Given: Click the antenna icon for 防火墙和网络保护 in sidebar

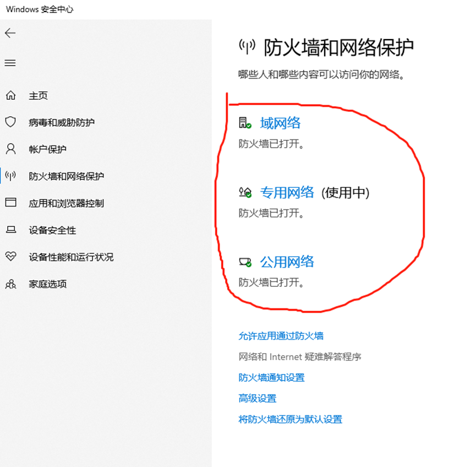Looking at the screenshot, I should pyautogui.click(x=10, y=176).
